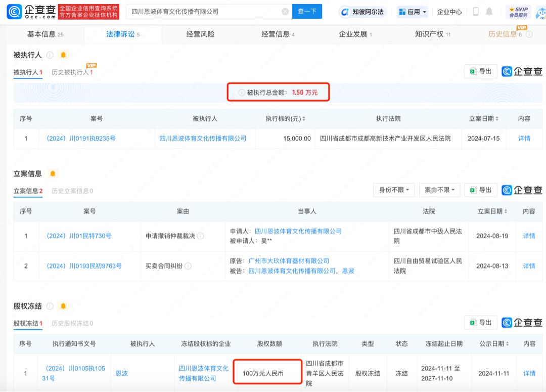Sort by 执行标的(元) column arrows

pyautogui.click(x=304, y=119)
